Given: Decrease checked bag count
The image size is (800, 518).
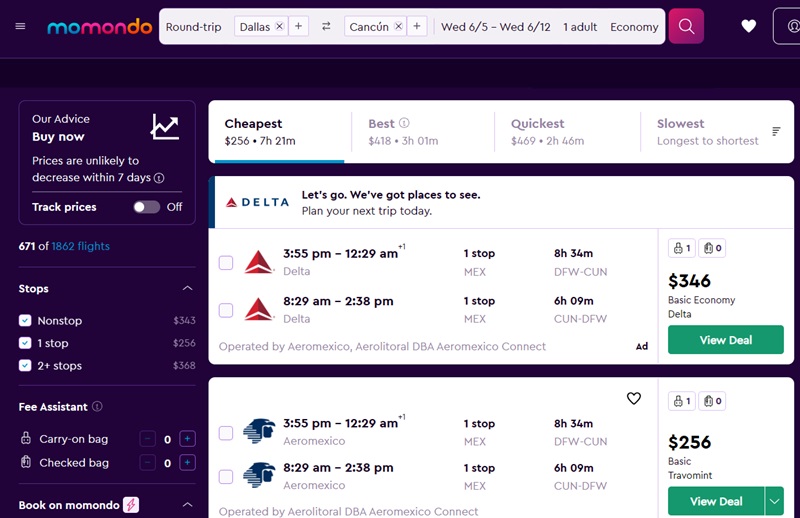Looking at the screenshot, I should 147,463.
